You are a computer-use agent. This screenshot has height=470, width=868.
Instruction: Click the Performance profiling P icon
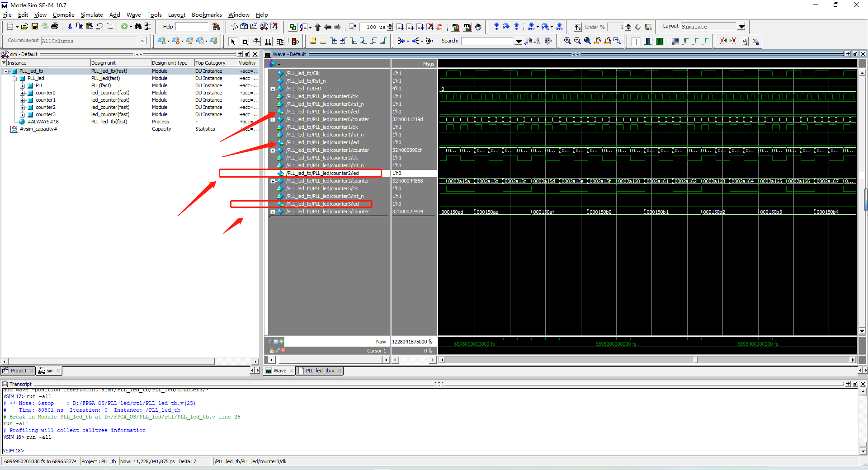click(456, 27)
